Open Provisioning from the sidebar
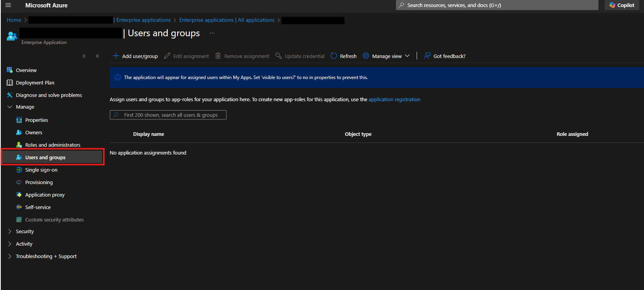The image size is (644, 290). 39,182
